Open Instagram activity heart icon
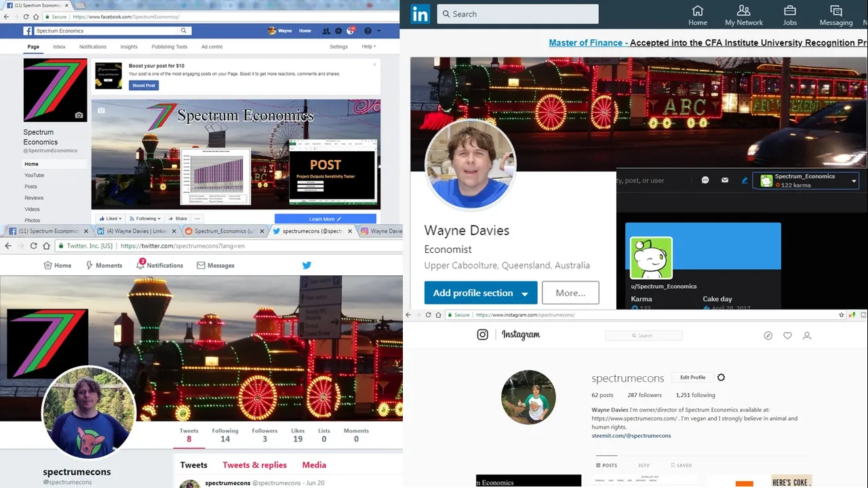The width and height of the screenshot is (868, 488). (787, 335)
